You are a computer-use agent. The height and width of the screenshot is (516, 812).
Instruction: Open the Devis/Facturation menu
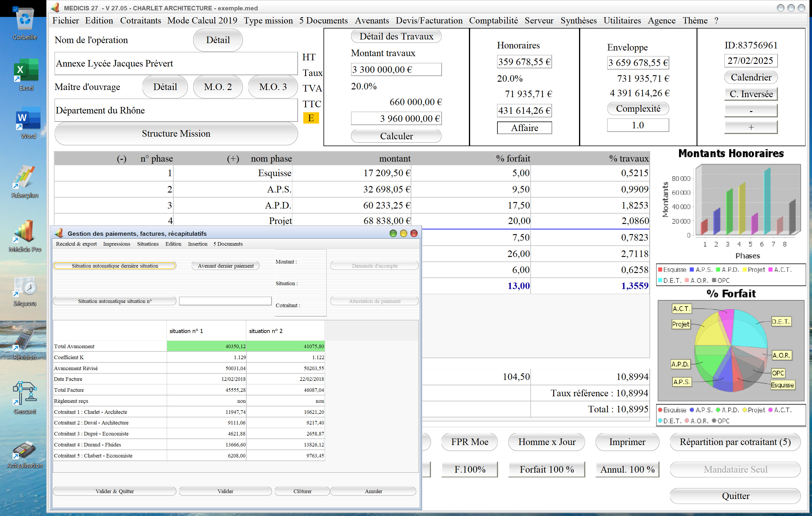point(429,20)
